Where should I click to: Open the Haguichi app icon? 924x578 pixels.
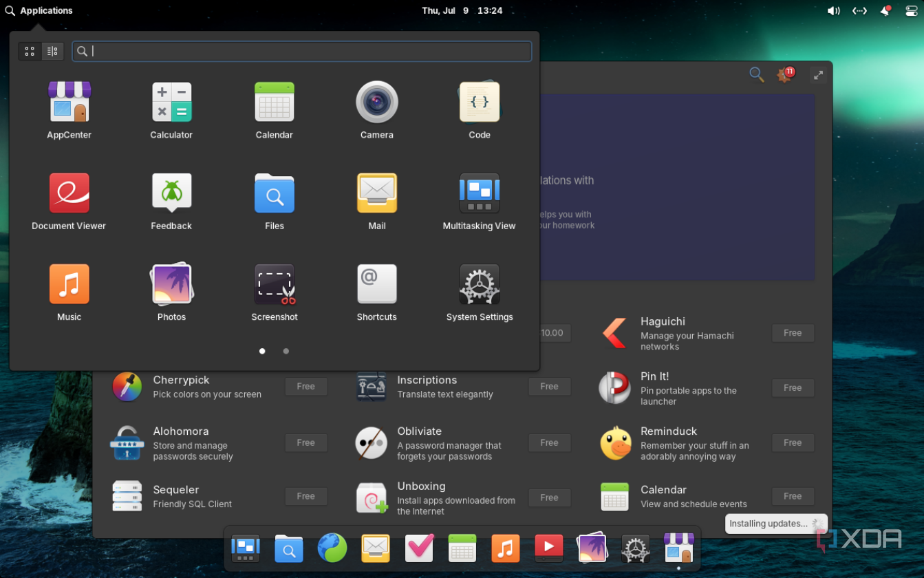pos(614,333)
